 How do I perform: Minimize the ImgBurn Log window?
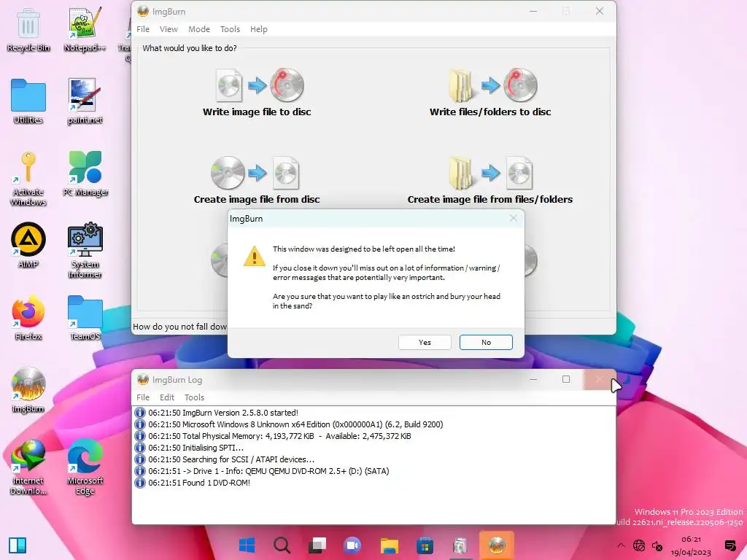tap(533, 379)
